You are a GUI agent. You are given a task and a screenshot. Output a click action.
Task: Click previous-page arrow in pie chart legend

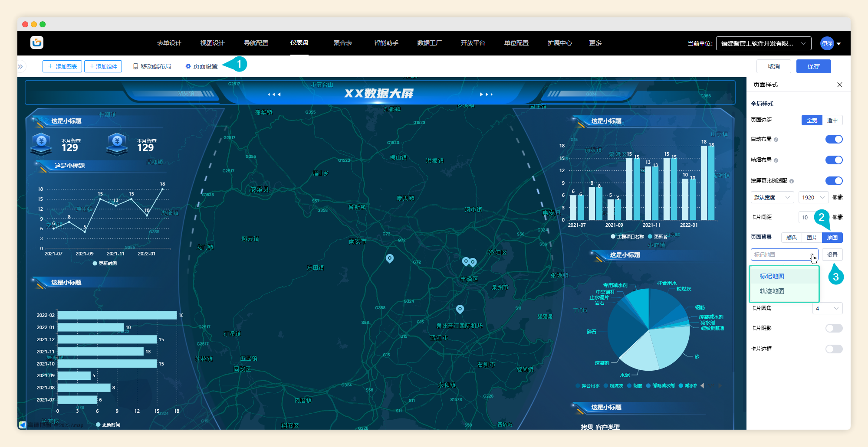703,385
